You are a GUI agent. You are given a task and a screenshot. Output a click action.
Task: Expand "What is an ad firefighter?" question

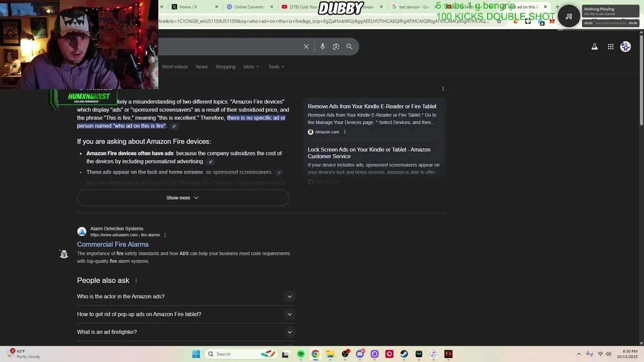[186, 332]
